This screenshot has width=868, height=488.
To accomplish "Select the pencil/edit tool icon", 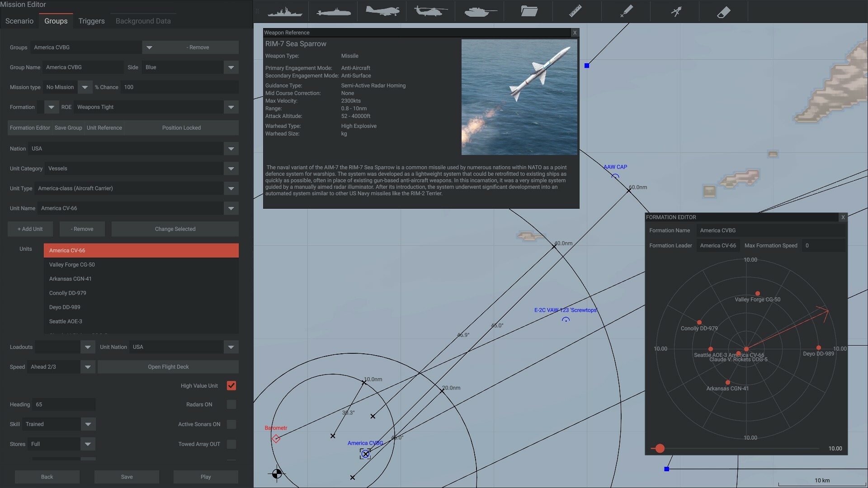I will pyautogui.click(x=625, y=11).
